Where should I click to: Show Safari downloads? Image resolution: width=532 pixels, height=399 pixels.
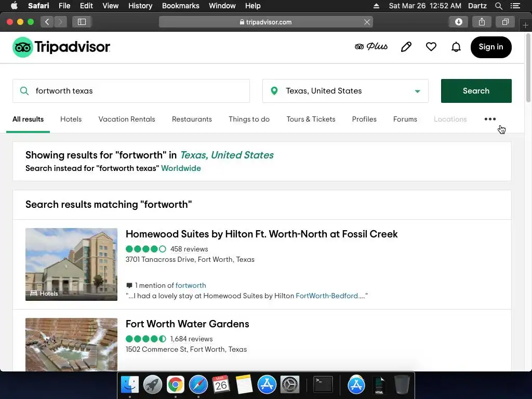point(458,22)
